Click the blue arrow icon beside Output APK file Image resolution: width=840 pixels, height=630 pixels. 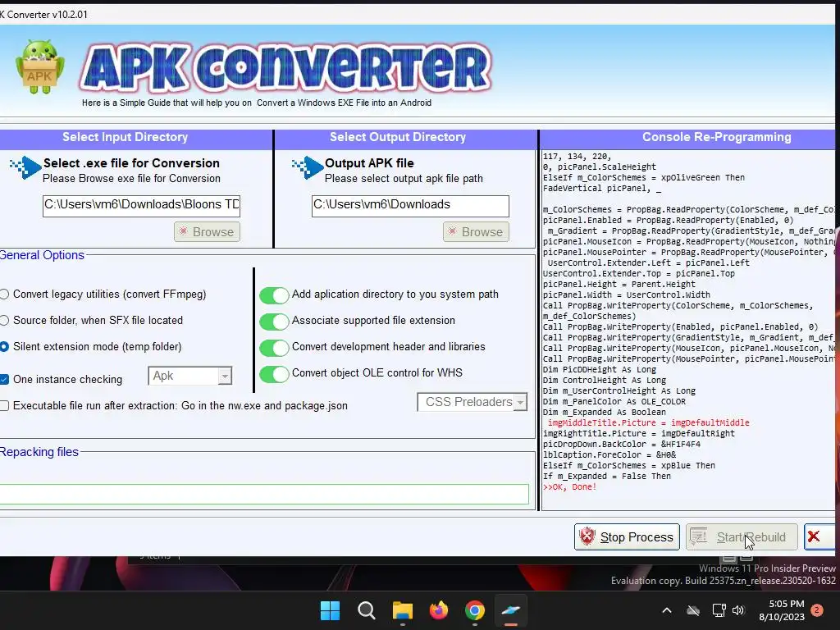(x=307, y=167)
